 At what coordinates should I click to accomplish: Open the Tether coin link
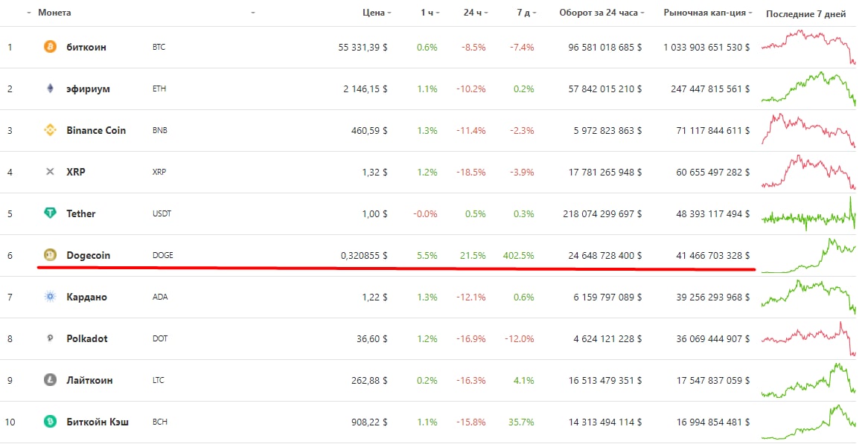click(x=81, y=213)
